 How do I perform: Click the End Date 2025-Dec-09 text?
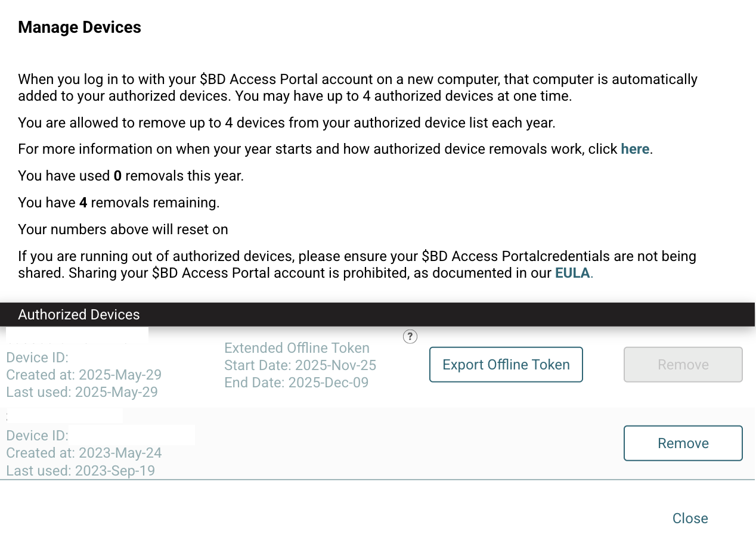[296, 383]
